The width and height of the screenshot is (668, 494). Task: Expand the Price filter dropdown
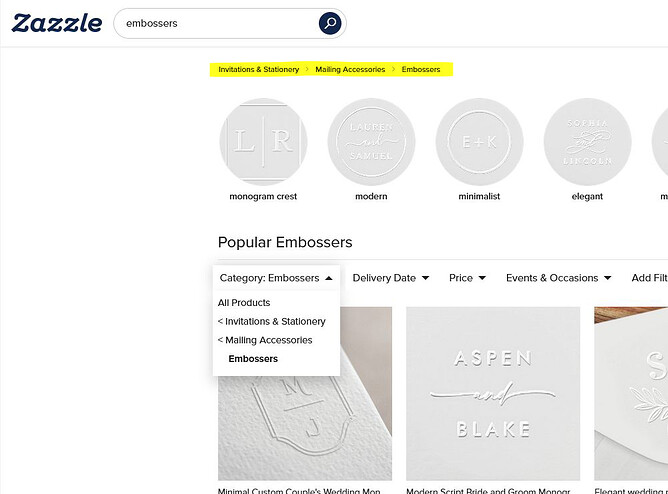(x=467, y=278)
